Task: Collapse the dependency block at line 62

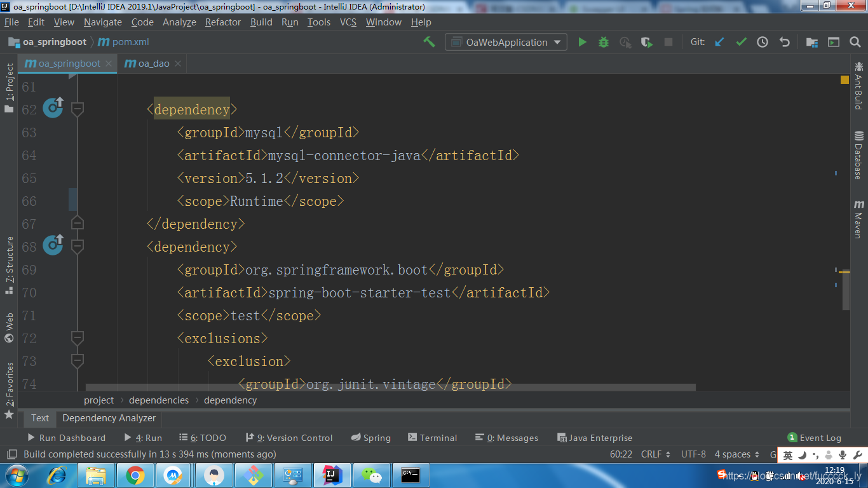Action: (78, 109)
